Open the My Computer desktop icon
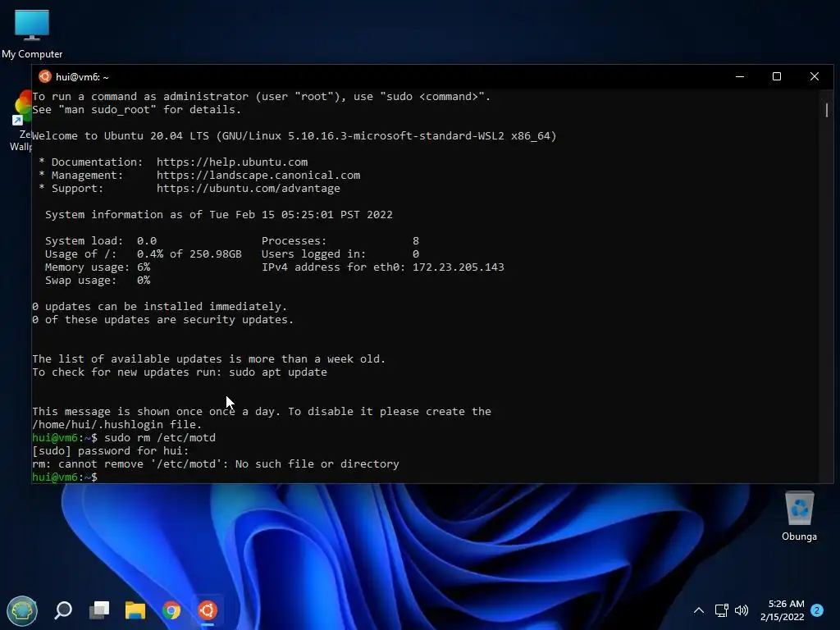The width and height of the screenshot is (840, 630). click(x=32, y=34)
